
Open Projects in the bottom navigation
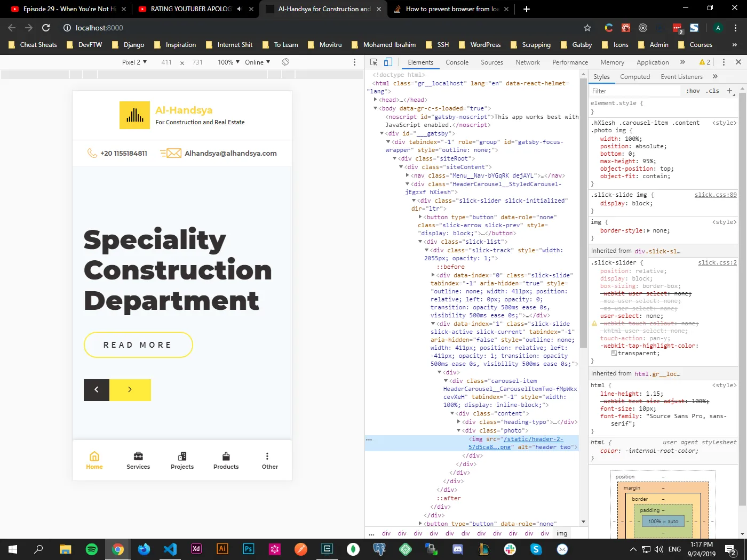tap(182, 461)
